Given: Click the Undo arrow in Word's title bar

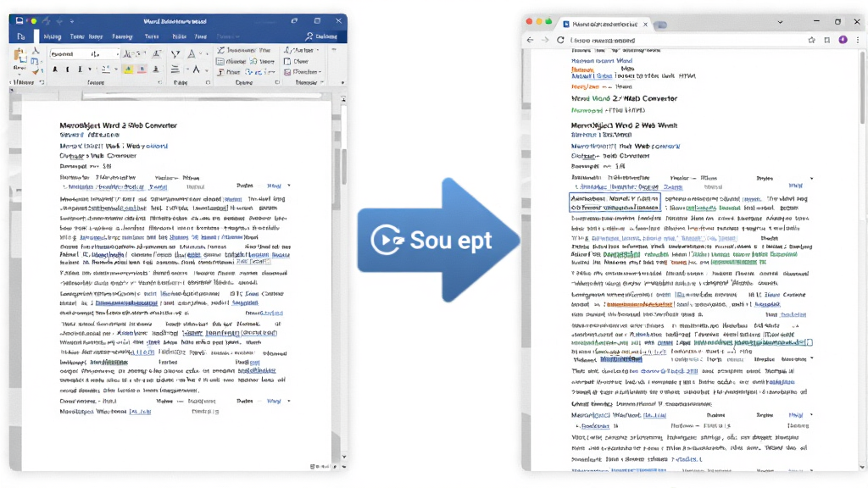Looking at the screenshot, I should (47, 21).
